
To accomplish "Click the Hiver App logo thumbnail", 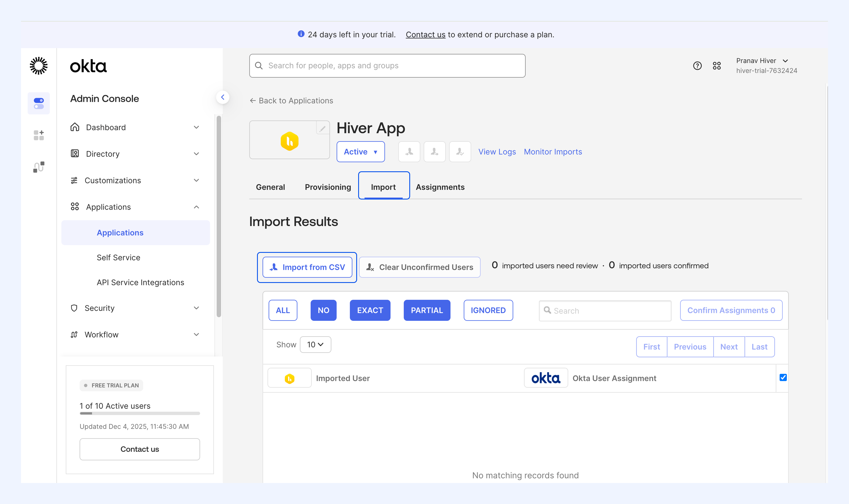I will coord(289,140).
